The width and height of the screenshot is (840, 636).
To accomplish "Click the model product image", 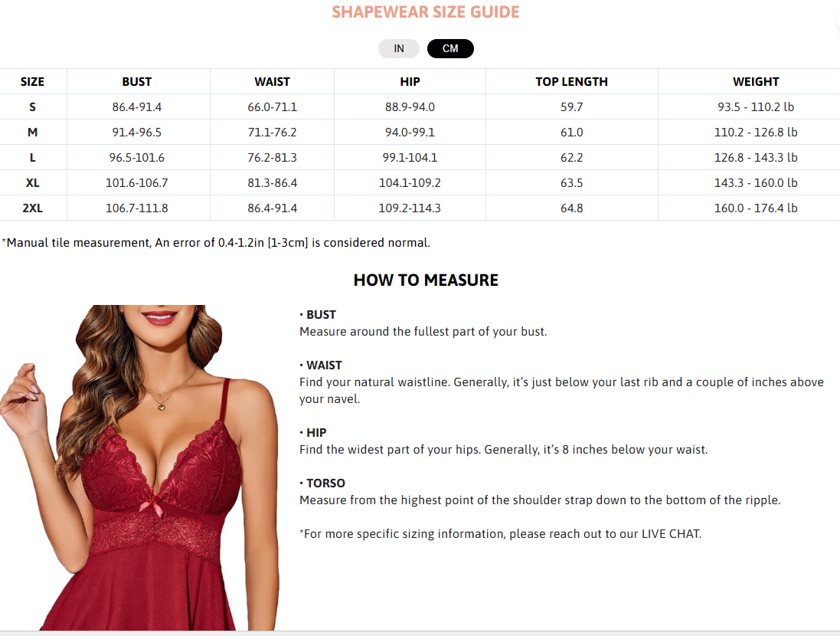I will tap(140, 467).
